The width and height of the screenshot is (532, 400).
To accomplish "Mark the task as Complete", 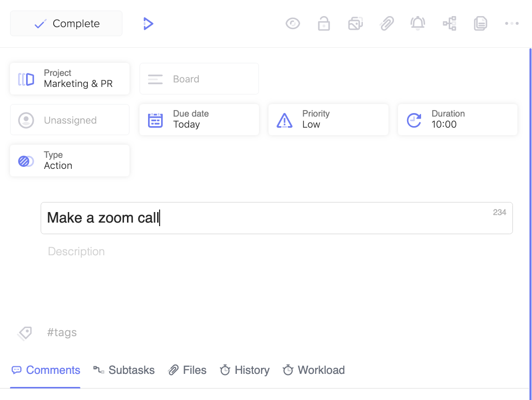I will (66, 24).
